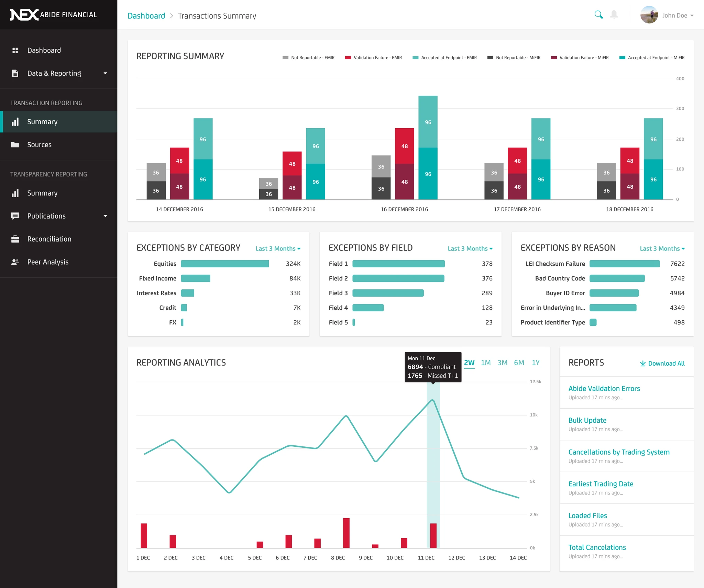Select the Sources folder icon in the sidebar

coord(16,144)
